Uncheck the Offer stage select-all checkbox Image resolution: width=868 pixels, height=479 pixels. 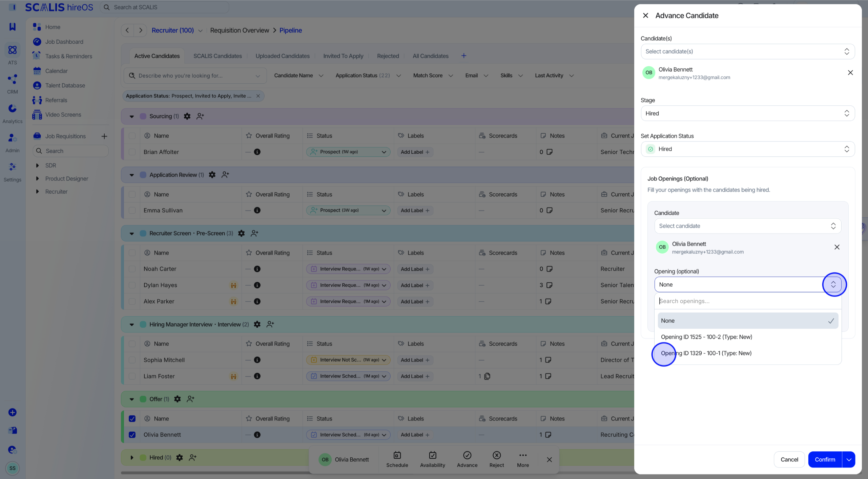point(132,419)
